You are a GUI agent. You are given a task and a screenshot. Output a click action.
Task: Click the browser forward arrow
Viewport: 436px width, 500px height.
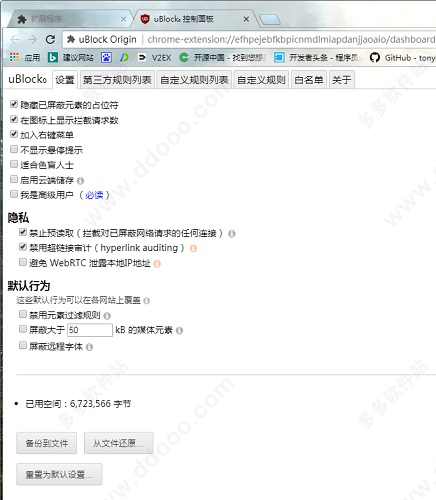coord(32,40)
